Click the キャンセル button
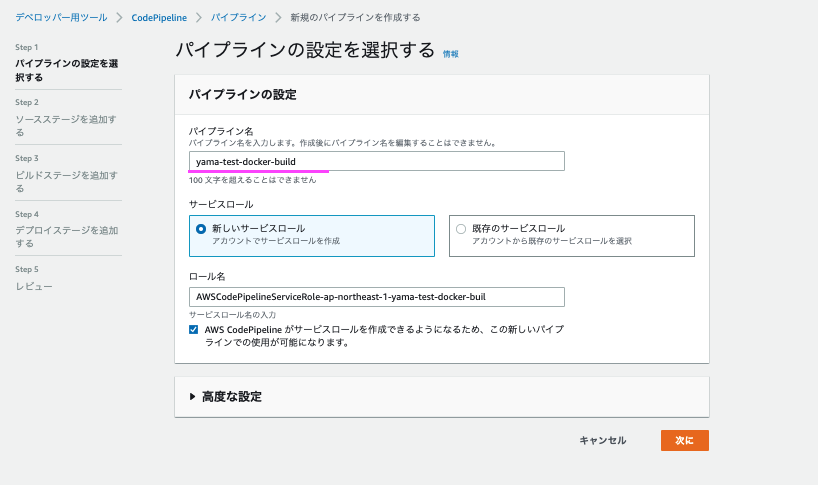Image resolution: width=818 pixels, height=485 pixels. (x=603, y=440)
